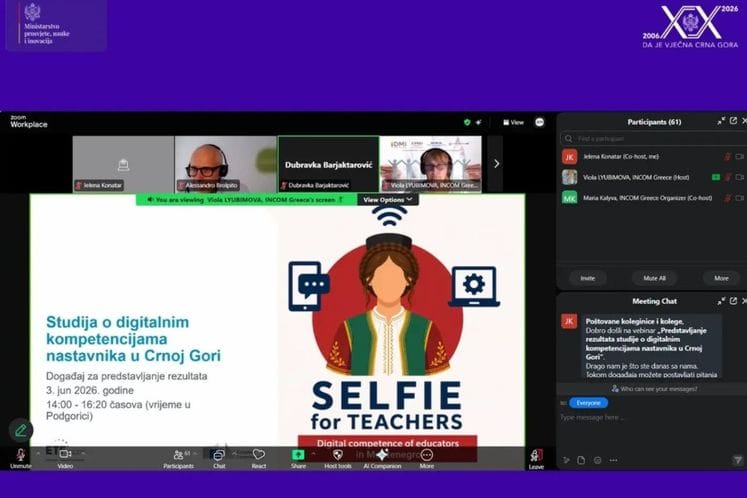Viewport: 747px width, 498px height.
Task: Click the green encryption shield icon
Action: click(467, 122)
